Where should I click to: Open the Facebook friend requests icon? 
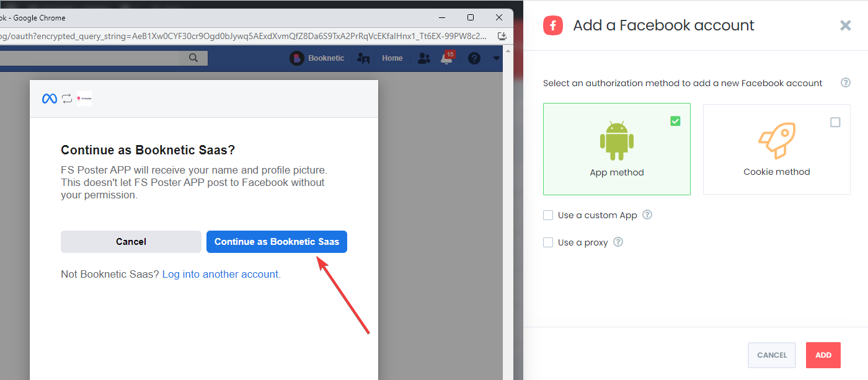pos(424,58)
